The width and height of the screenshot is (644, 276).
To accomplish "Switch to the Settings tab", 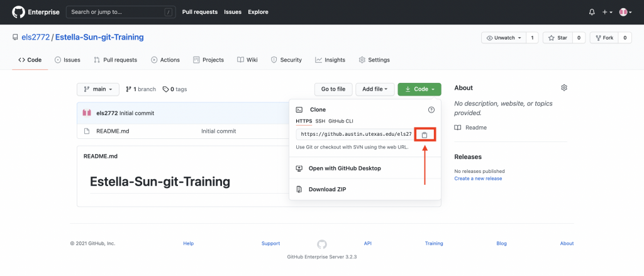I will click(374, 60).
